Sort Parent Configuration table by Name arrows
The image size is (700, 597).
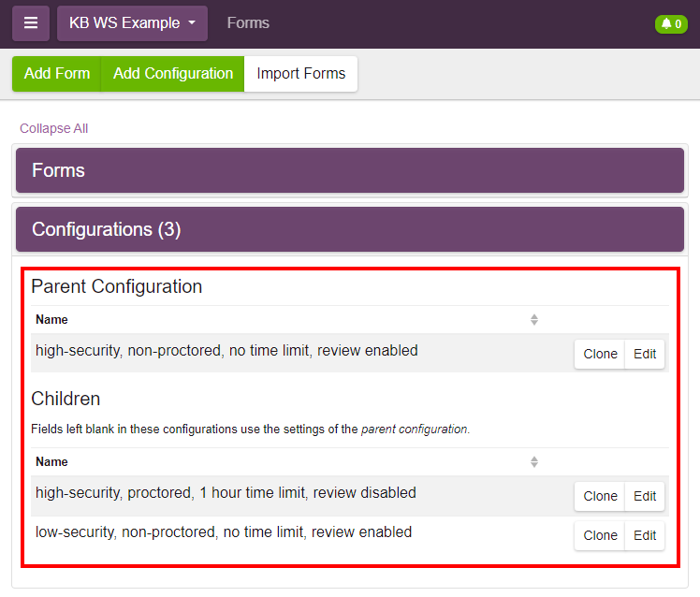pyautogui.click(x=534, y=320)
